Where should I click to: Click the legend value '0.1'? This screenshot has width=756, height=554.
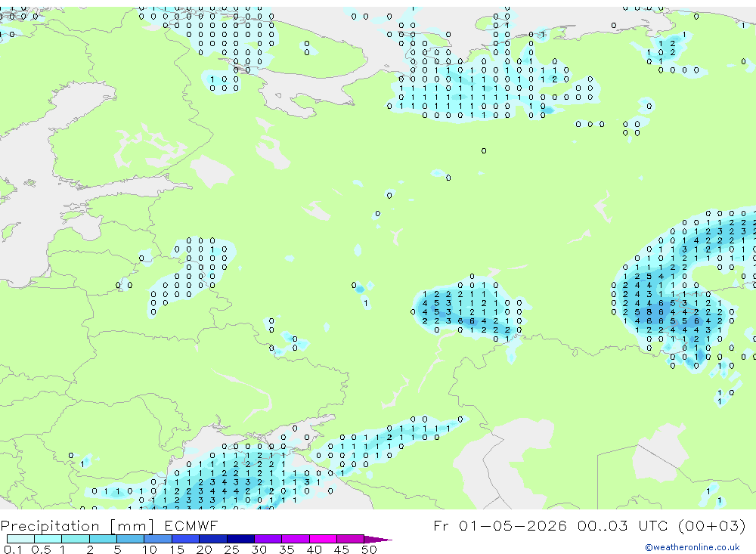point(13,549)
